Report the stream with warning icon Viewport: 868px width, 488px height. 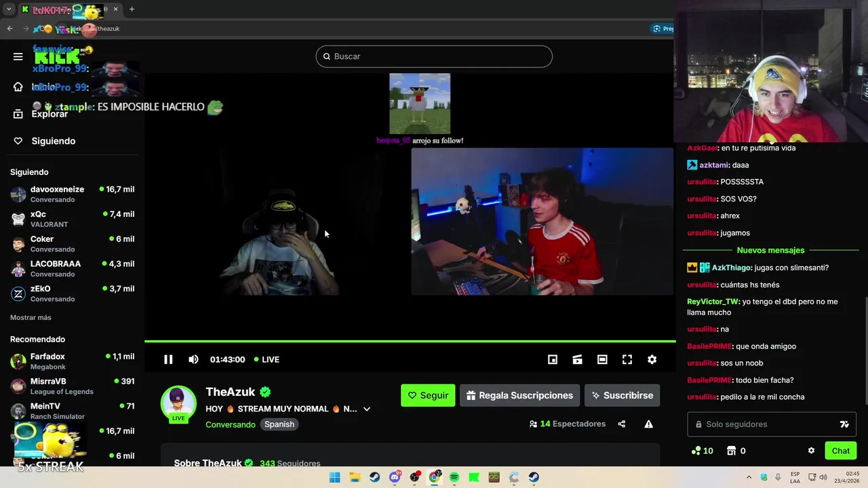648,424
